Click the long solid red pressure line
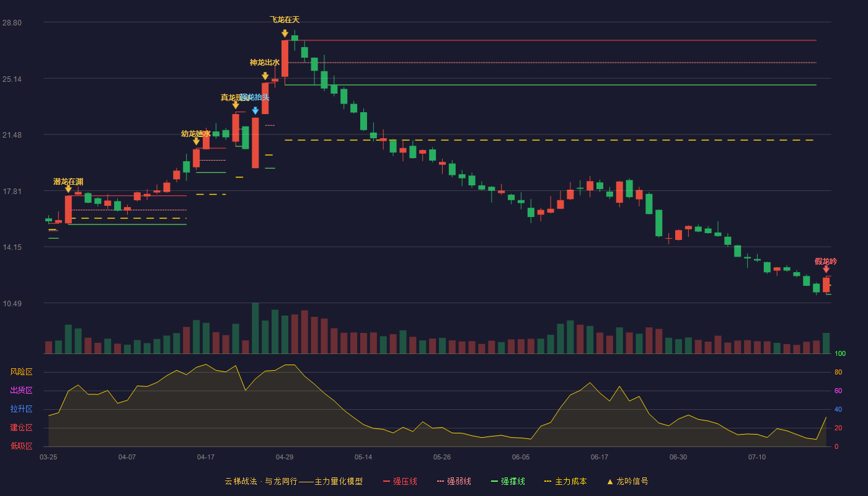This screenshot has width=868, height=496. (549, 40)
